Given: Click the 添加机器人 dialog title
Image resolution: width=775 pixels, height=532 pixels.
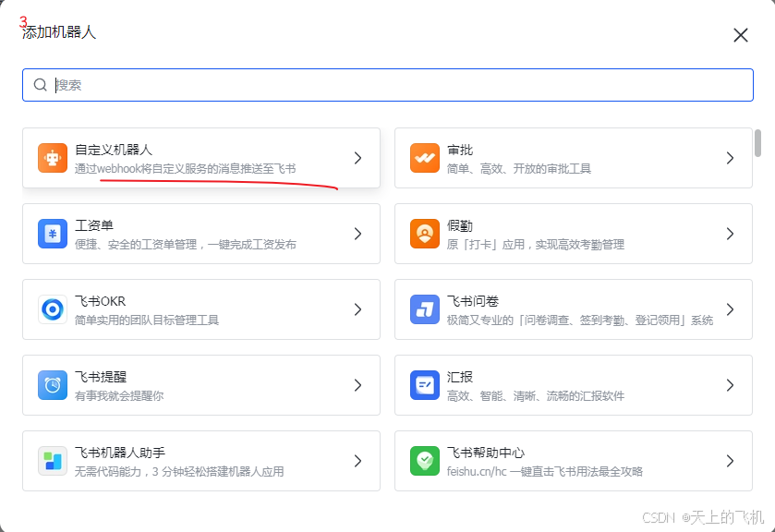Looking at the screenshot, I should (59, 32).
